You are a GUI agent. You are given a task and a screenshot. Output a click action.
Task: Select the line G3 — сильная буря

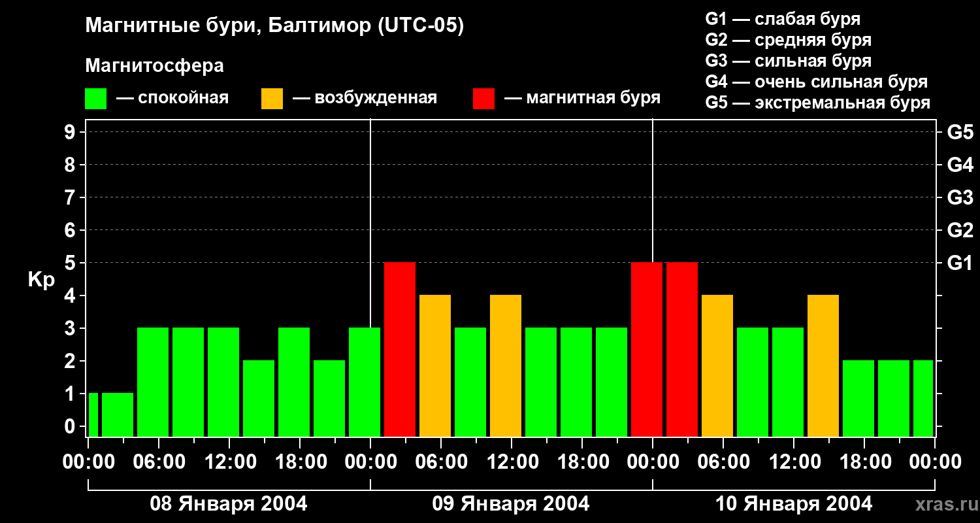point(788,61)
